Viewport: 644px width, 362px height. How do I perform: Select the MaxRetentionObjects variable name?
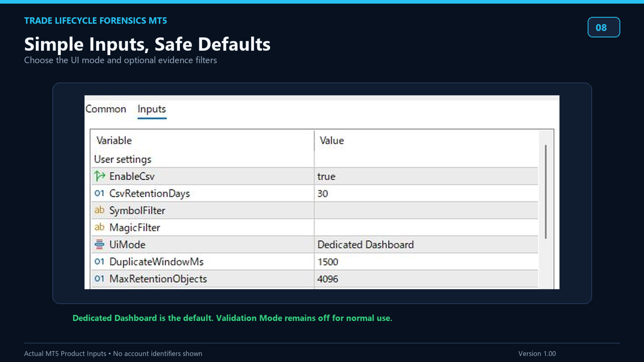click(x=158, y=279)
